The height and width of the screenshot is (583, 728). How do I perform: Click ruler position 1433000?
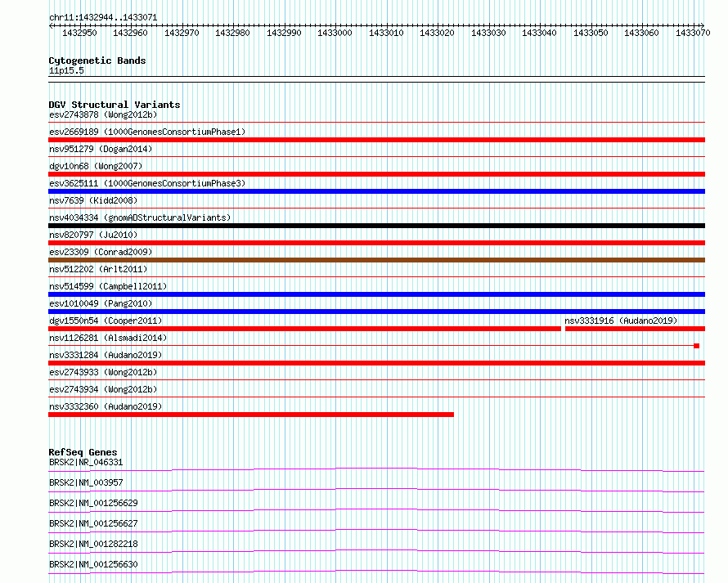pyautogui.click(x=335, y=33)
